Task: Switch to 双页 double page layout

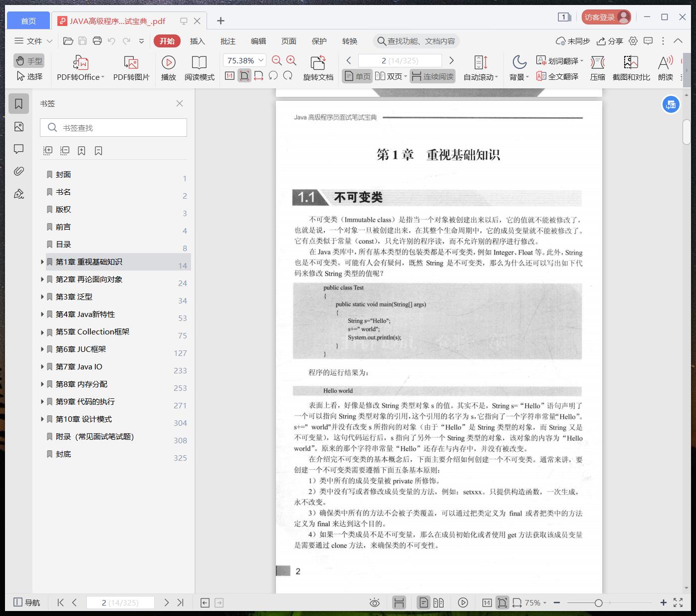Action: coord(391,76)
